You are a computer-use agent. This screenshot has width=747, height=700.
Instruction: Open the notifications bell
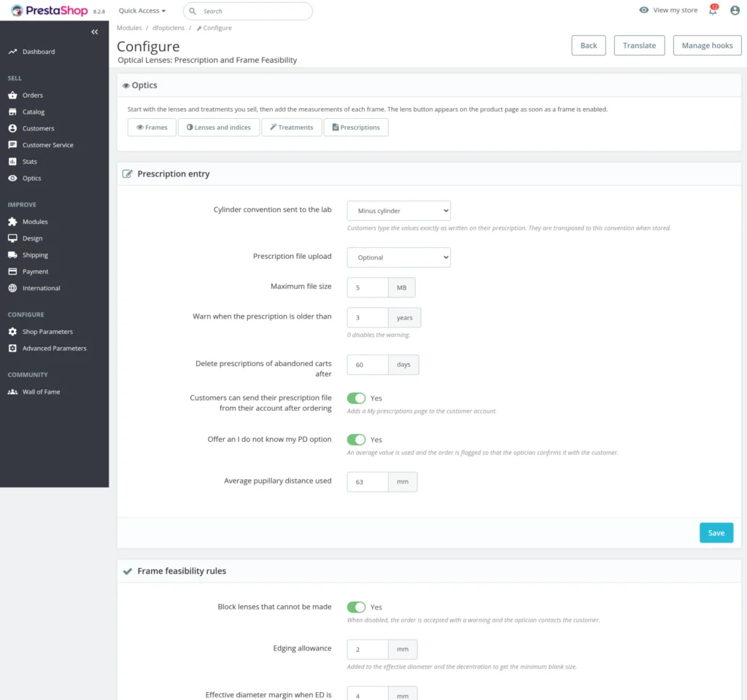[713, 10]
